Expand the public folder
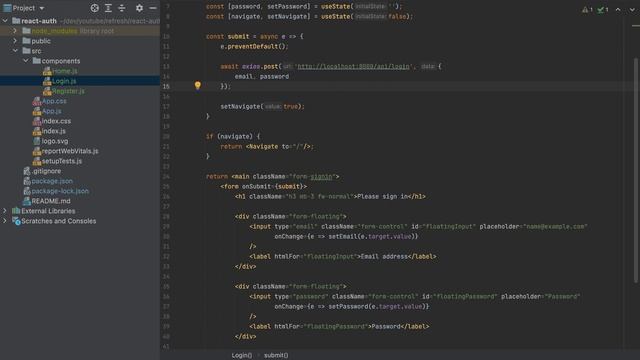Image resolution: width=640 pixels, height=360 pixels. coord(15,40)
